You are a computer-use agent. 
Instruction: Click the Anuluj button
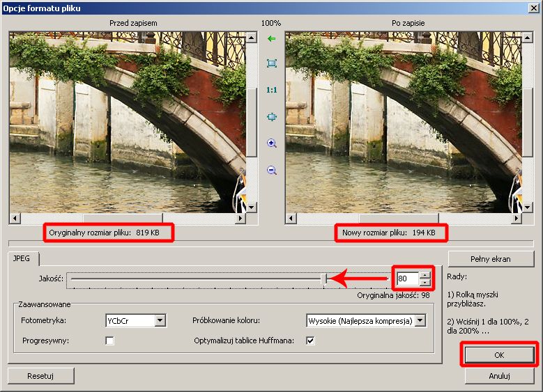point(500,376)
